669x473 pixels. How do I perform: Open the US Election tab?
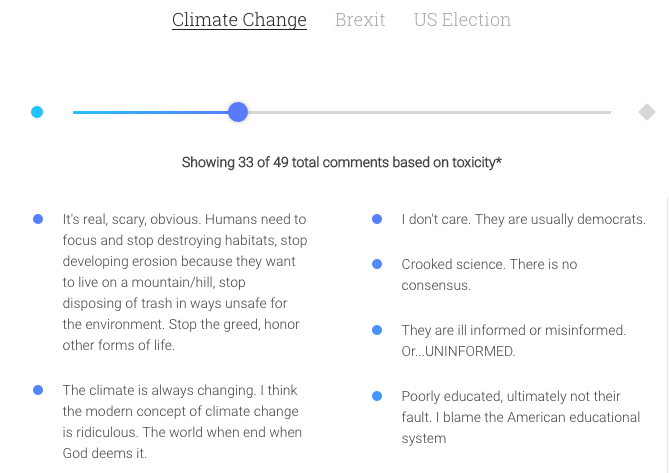[462, 20]
